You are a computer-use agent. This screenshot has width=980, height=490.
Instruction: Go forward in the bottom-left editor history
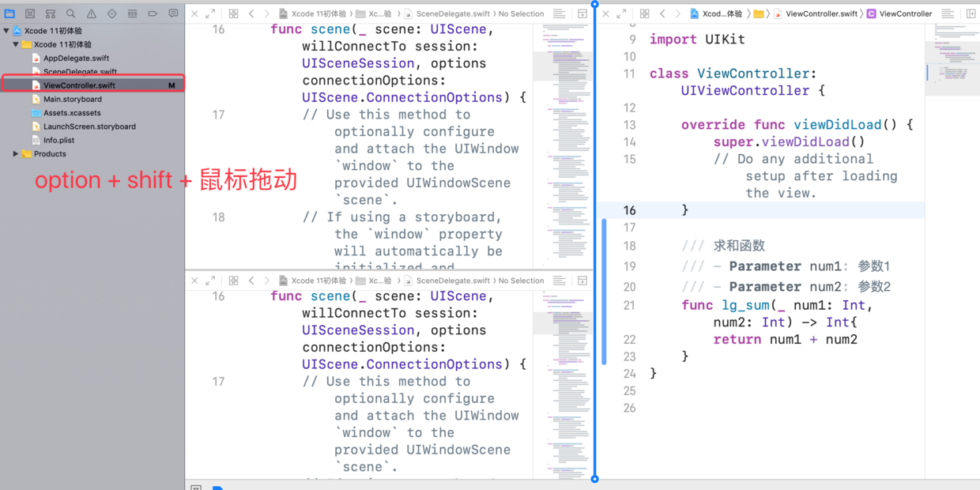pos(266,281)
